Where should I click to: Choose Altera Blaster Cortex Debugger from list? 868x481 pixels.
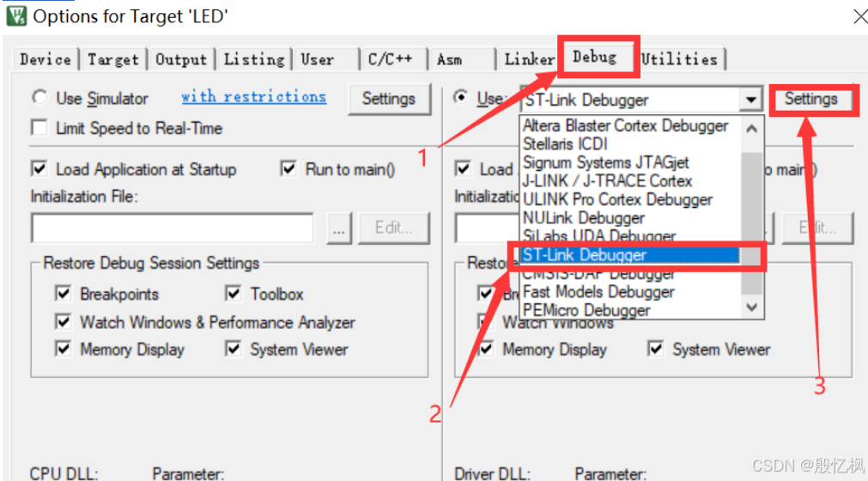(626, 125)
